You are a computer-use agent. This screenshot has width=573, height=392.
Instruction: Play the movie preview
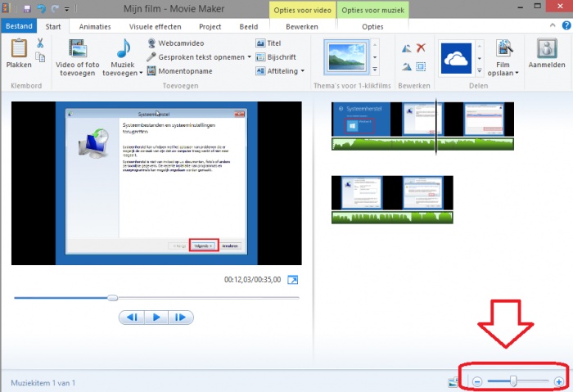point(156,317)
